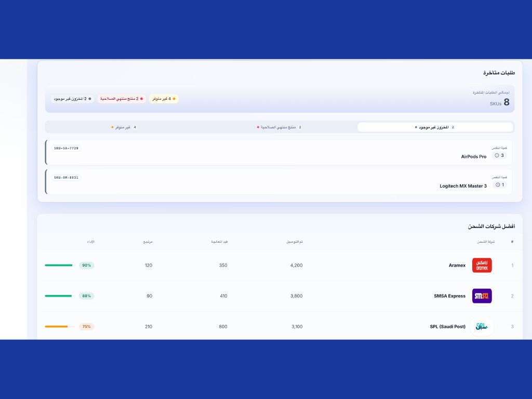Click Aramex 90% green performance bar
The image size is (532, 399).
[59, 265]
